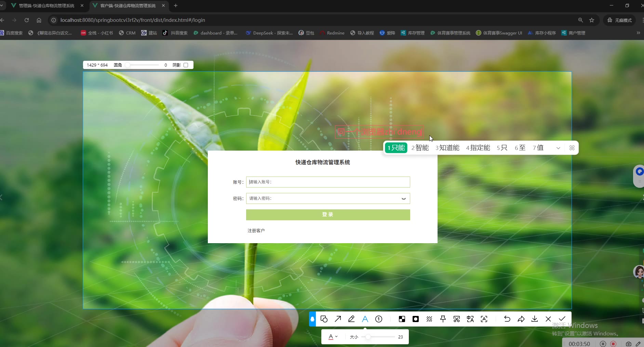644x347 pixels.
Task: Select the shapes tool in screenshot toolbar
Action: click(x=324, y=319)
